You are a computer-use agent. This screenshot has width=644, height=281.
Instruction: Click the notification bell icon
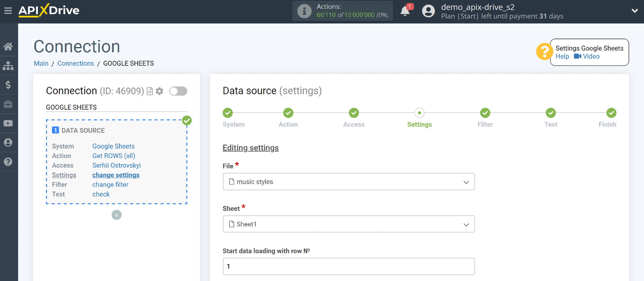click(x=405, y=11)
